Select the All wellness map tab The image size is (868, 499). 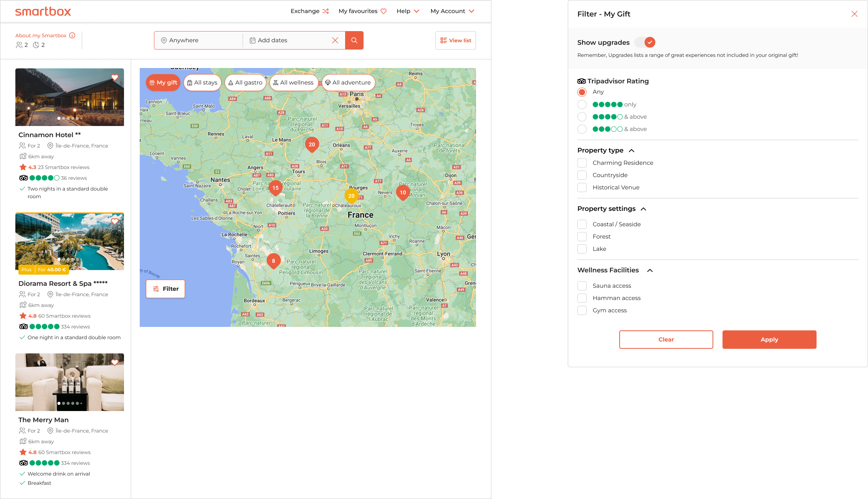pos(293,83)
